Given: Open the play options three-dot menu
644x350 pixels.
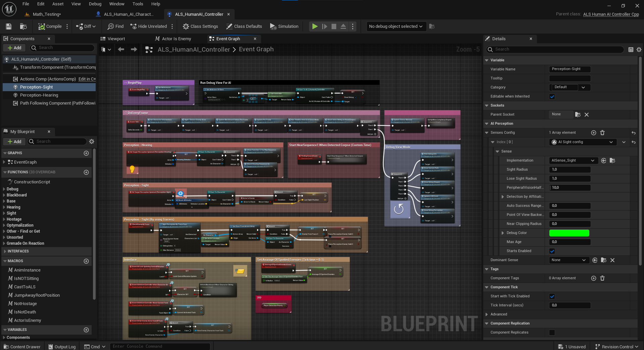Looking at the screenshot, I should coord(353,26).
